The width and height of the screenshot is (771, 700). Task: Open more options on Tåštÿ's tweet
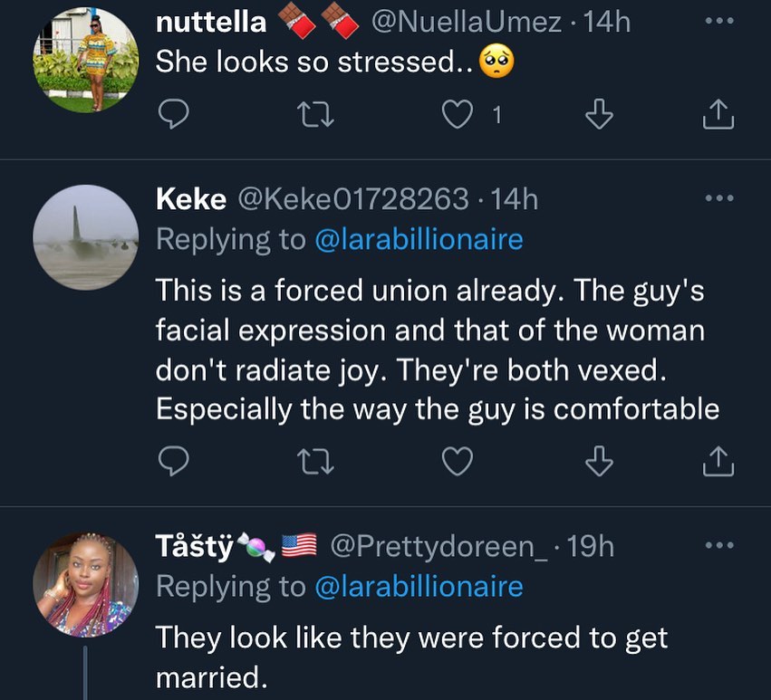(718, 546)
